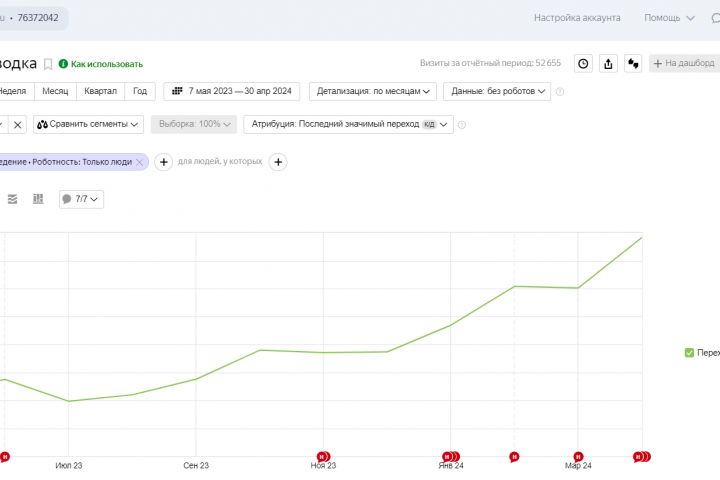Viewport: 720px width, 480px height.
Task: Add visit condition with first plus button
Action: [x=163, y=162]
